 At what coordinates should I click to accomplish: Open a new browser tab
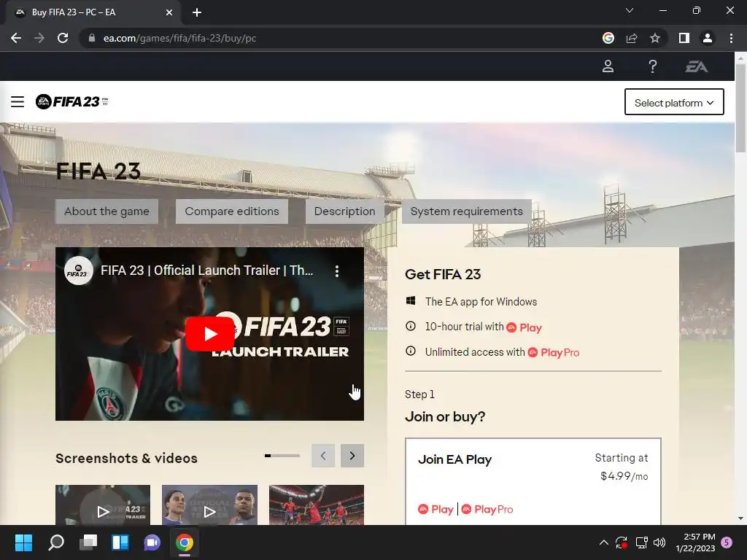(x=197, y=12)
